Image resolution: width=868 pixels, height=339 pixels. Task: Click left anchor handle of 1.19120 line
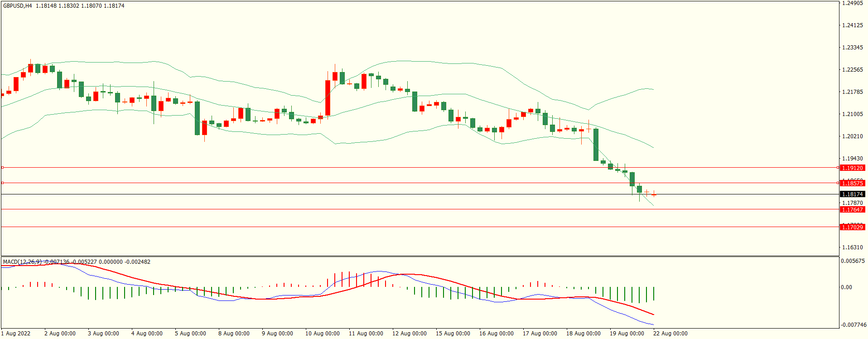pyautogui.click(x=2, y=168)
